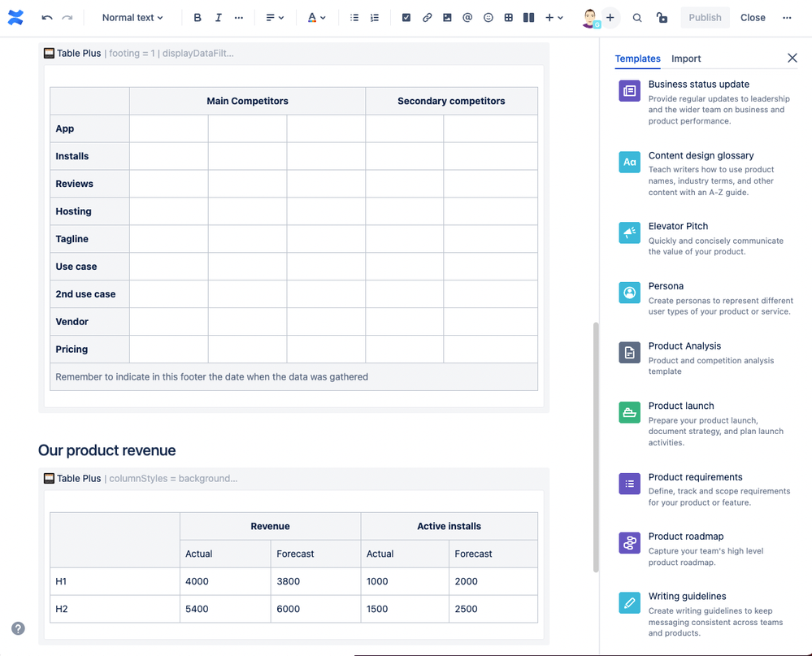Undo the last edit
Screen dimensions: 812x656
(47, 17)
